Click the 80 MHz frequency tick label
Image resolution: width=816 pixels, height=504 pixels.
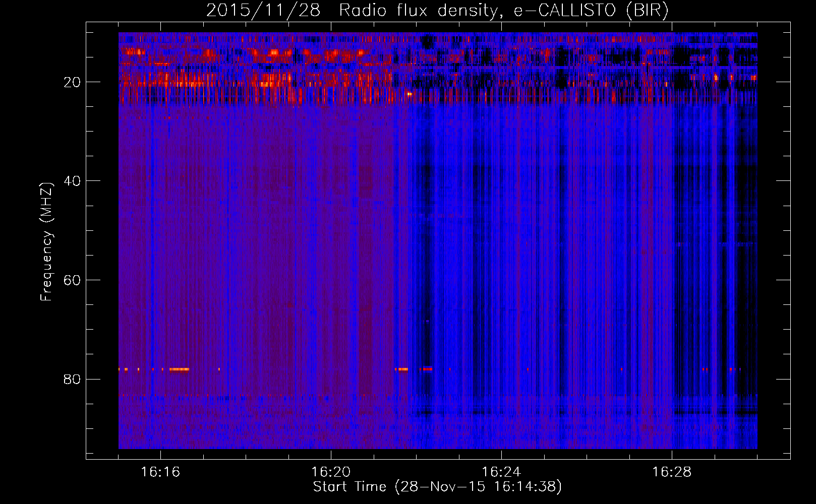[x=72, y=379]
